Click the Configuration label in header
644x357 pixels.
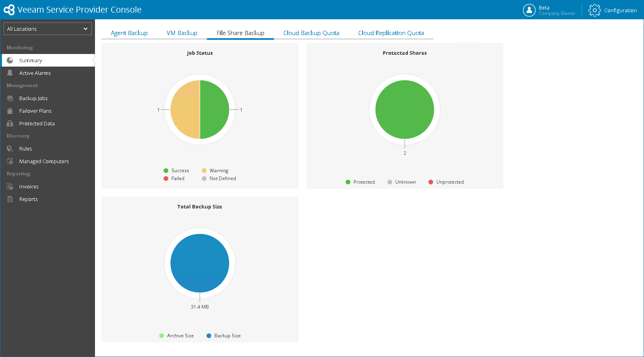(x=620, y=11)
